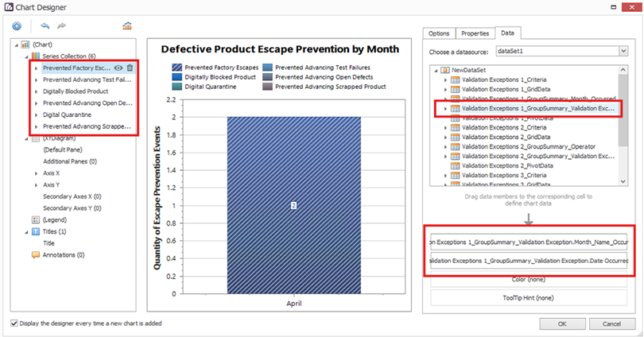Viewport: 644px width, 337px height.
Task: Switch to the Options tab
Action: click(439, 33)
